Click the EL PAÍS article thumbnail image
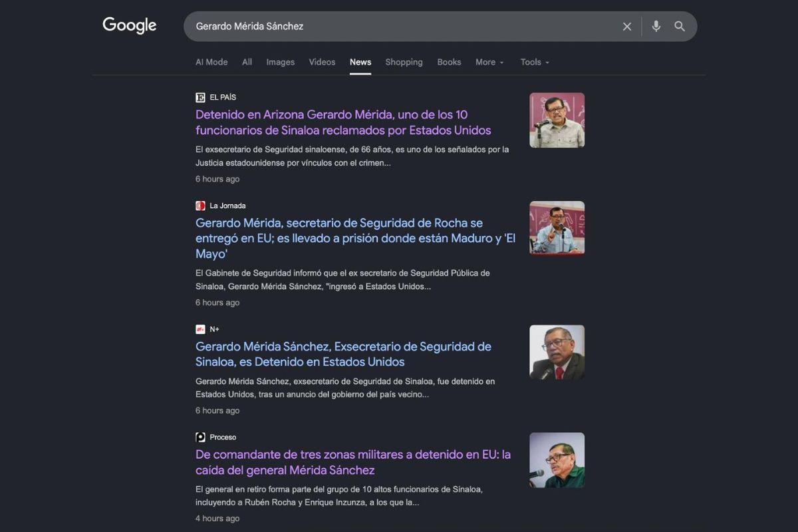 (557, 120)
